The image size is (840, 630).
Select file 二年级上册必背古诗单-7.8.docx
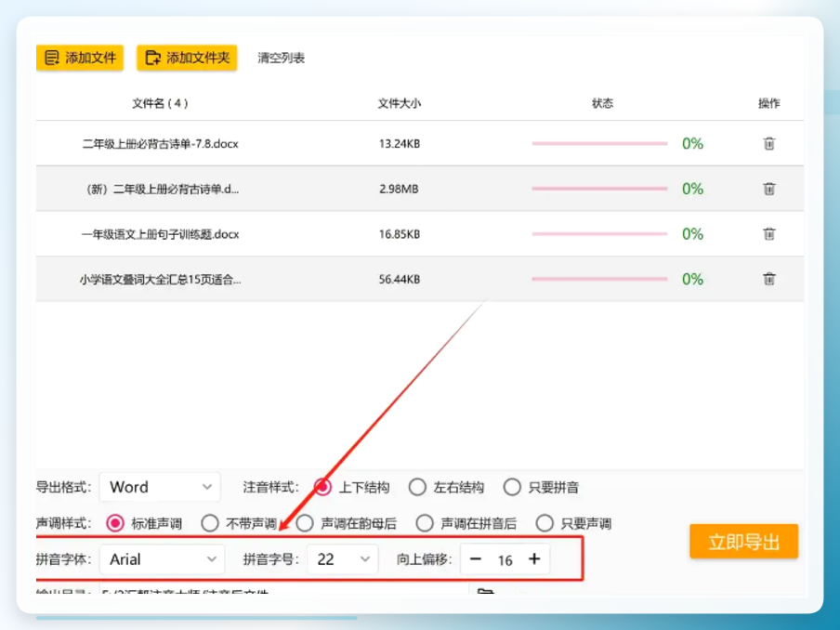(x=160, y=144)
